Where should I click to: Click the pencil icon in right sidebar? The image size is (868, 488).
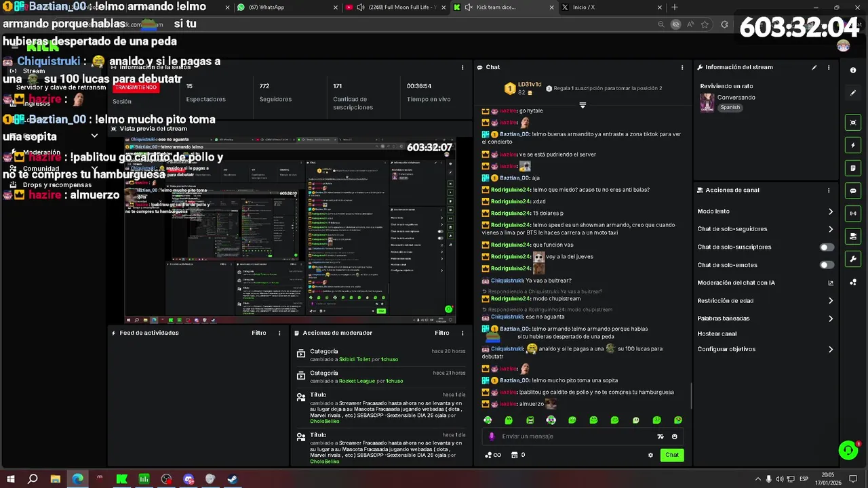(853, 93)
